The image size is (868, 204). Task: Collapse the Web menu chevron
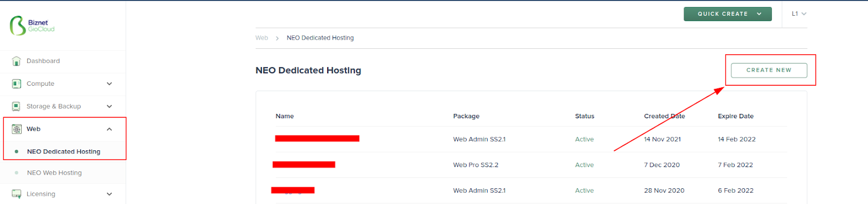click(x=109, y=129)
